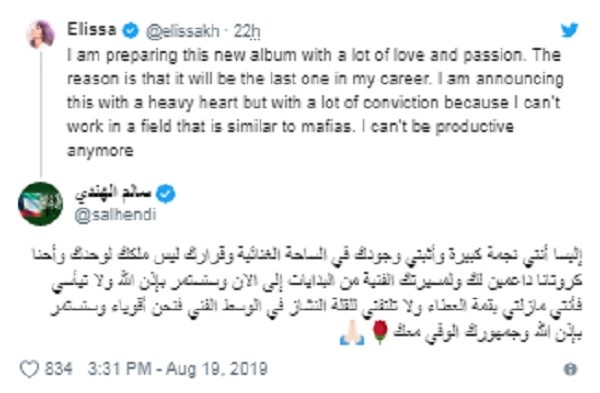Open the 22h timestamp link
The image size is (600, 393).
(247, 31)
